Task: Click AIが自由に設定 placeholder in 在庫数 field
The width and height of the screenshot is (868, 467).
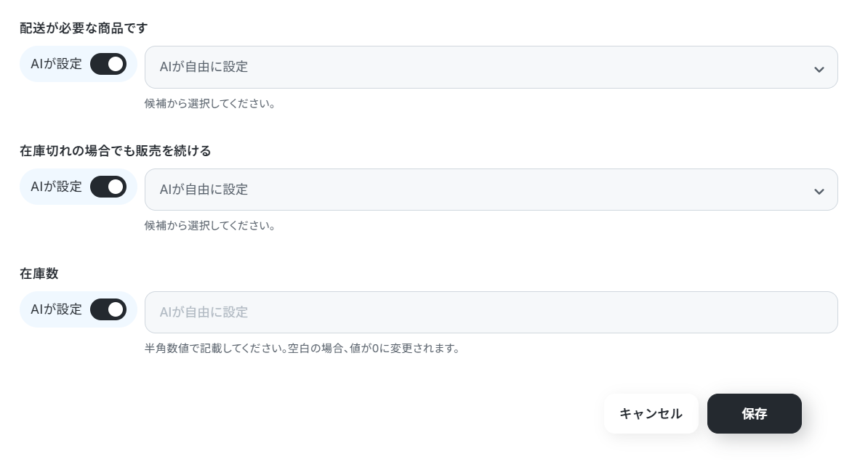Action: [204, 312]
